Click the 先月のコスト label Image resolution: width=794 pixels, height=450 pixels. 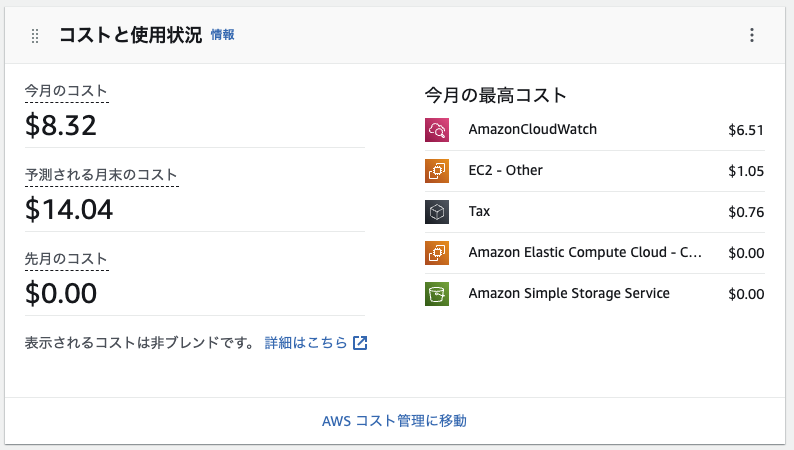[x=66, y=259]
